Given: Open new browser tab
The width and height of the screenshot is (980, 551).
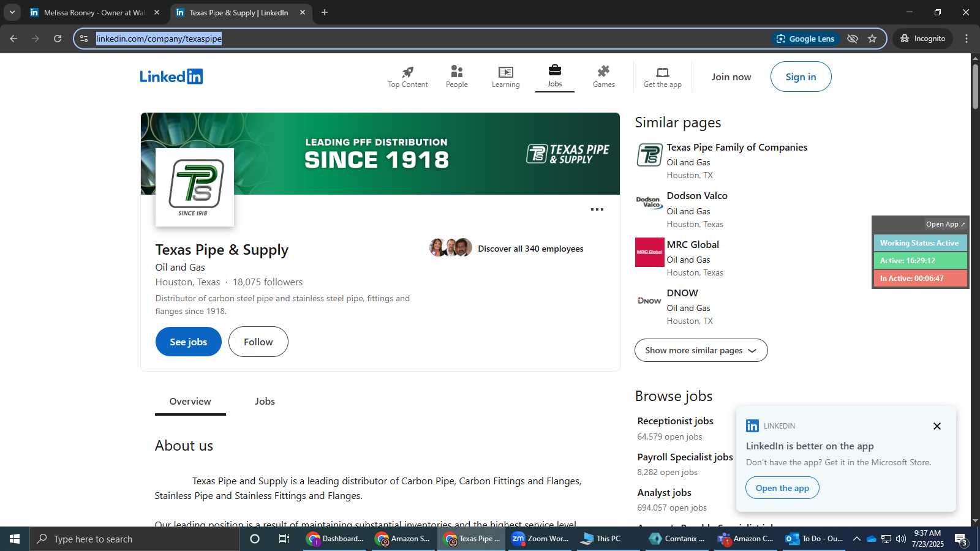Looking at the screenshot, I should 325,12.
